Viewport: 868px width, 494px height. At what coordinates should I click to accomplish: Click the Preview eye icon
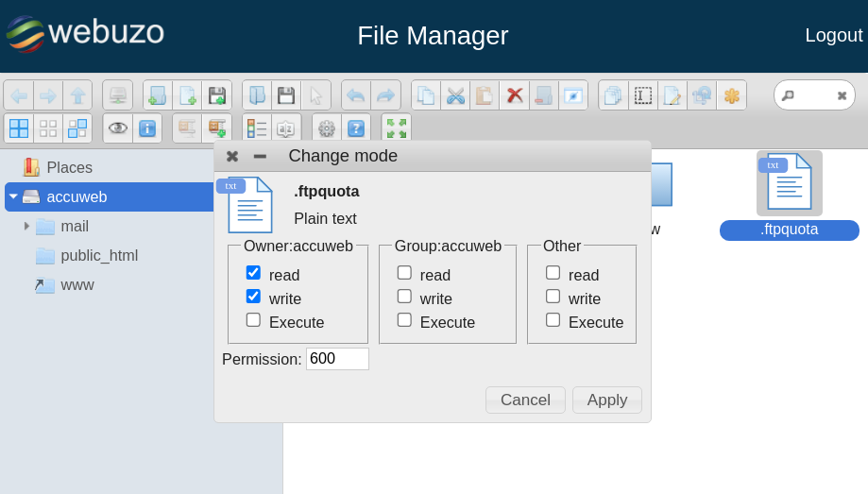click(x=117, y=128)
